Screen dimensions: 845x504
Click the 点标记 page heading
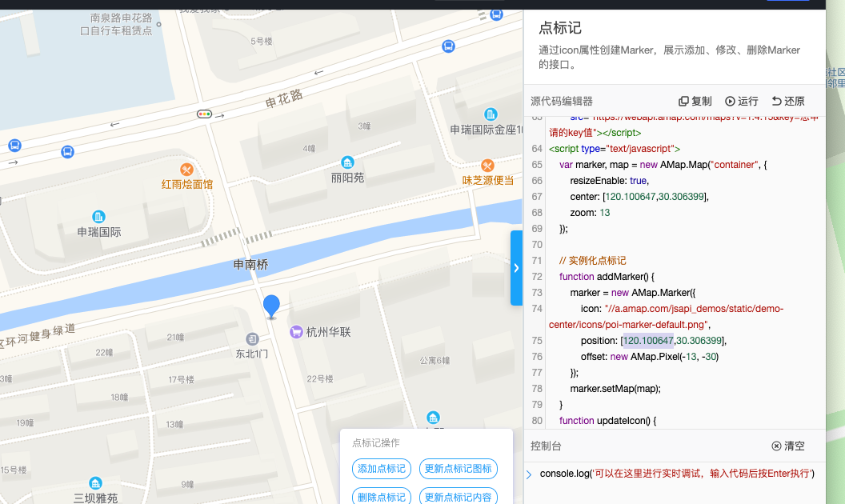point(560,28)
